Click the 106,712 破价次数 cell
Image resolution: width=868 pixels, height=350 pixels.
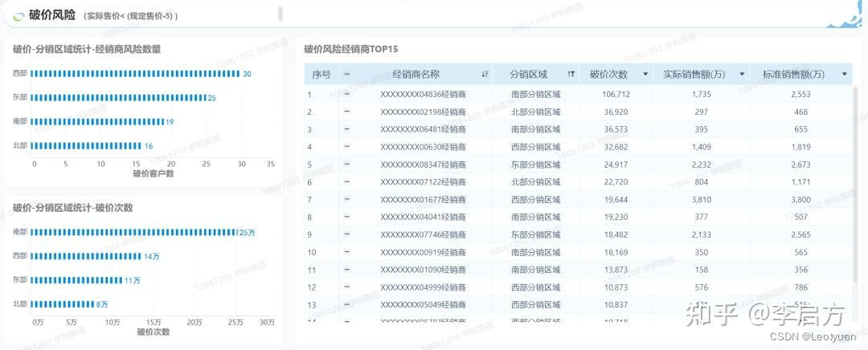pyautogui.click(x=616, y=94)
